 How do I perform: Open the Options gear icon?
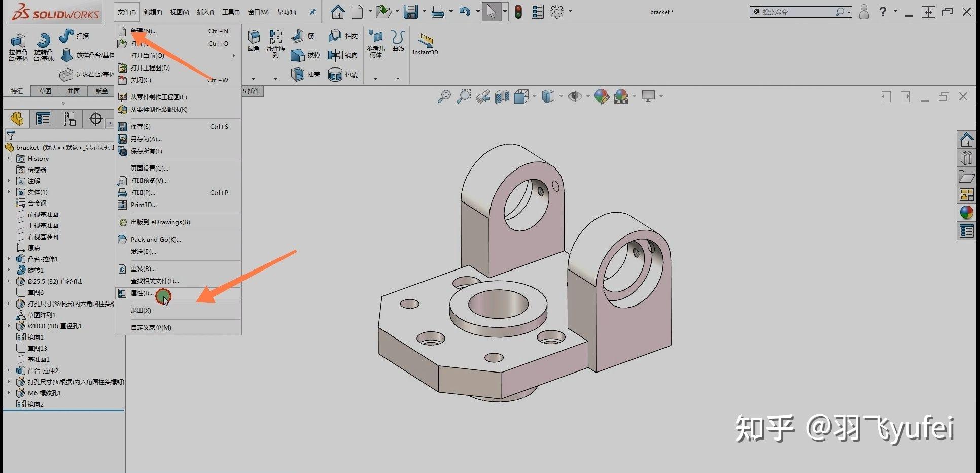click(x=557, y=12)
